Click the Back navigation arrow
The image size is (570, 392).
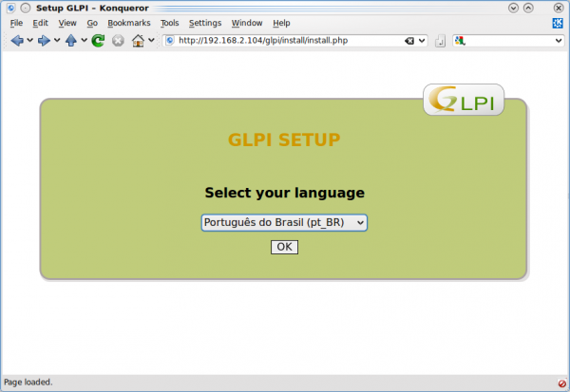coord(17,40)
